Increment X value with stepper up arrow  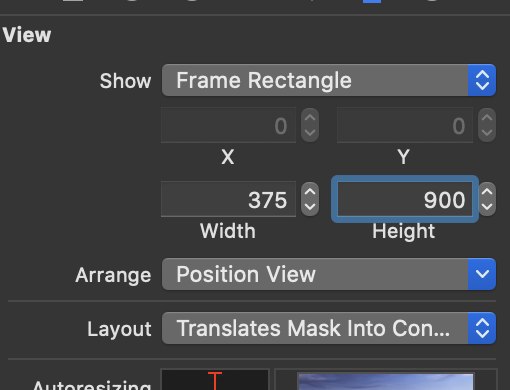310,118
